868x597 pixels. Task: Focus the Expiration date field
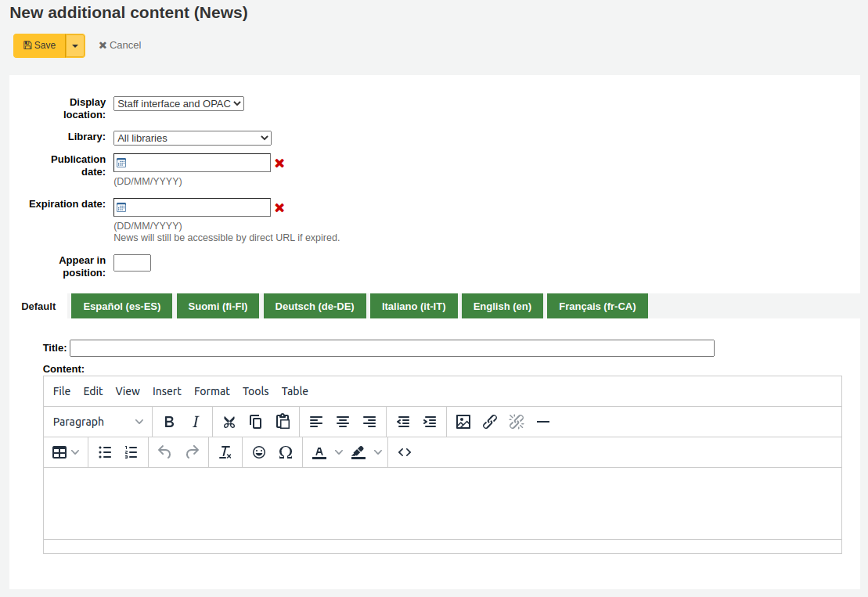192,207
